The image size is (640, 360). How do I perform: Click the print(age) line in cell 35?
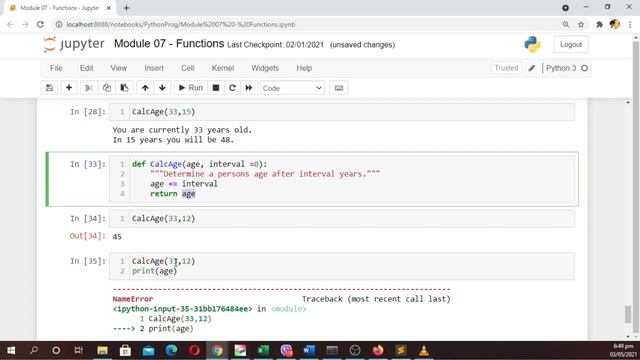154,271
